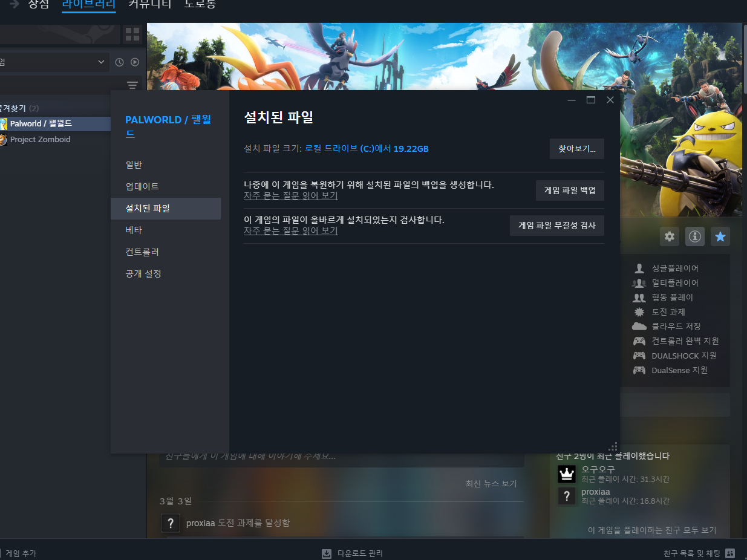Click proxiaa name in friends played list

tap(596, 492)
